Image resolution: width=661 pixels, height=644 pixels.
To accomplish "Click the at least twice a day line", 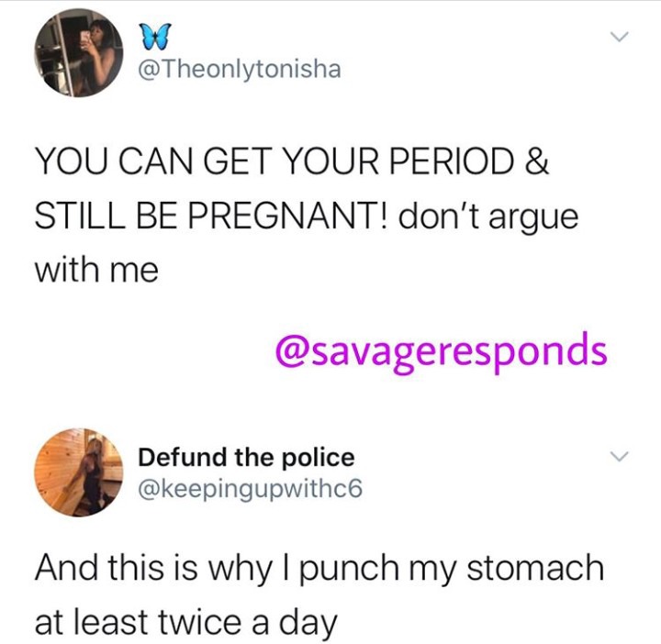I will (185, 624).
